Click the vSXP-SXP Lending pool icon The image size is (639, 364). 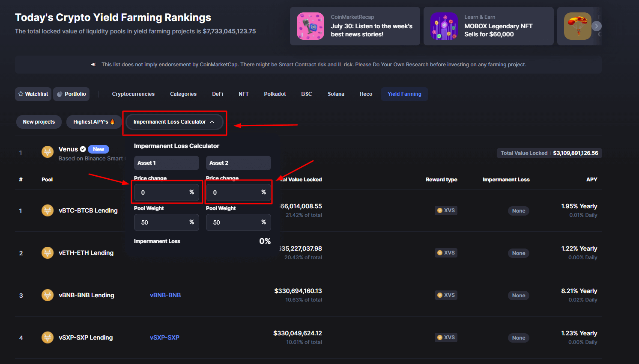pos(48,337)
